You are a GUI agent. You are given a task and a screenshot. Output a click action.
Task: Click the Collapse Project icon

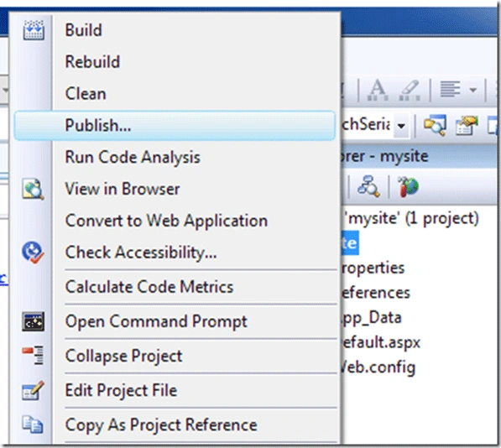pos(34,355)
